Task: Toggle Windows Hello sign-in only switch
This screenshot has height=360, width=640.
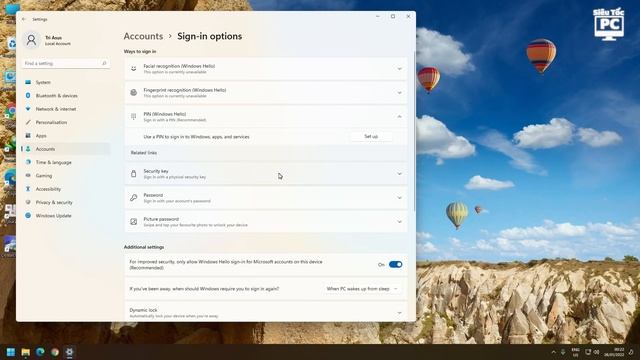Action: tap(396, 264)
